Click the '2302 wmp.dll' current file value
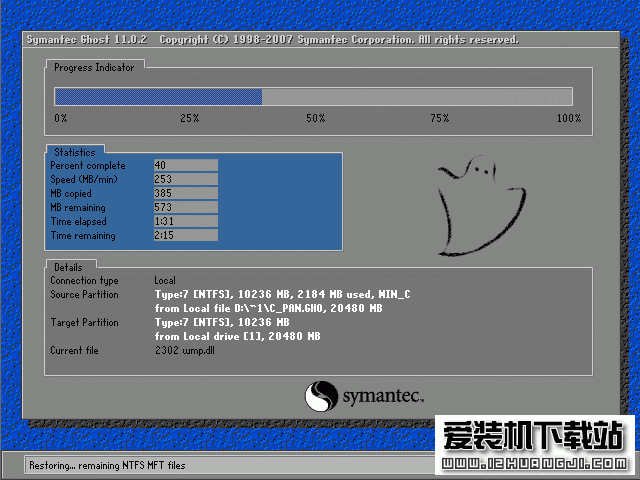The image size is (640, 480). click(x=185, y=351)
